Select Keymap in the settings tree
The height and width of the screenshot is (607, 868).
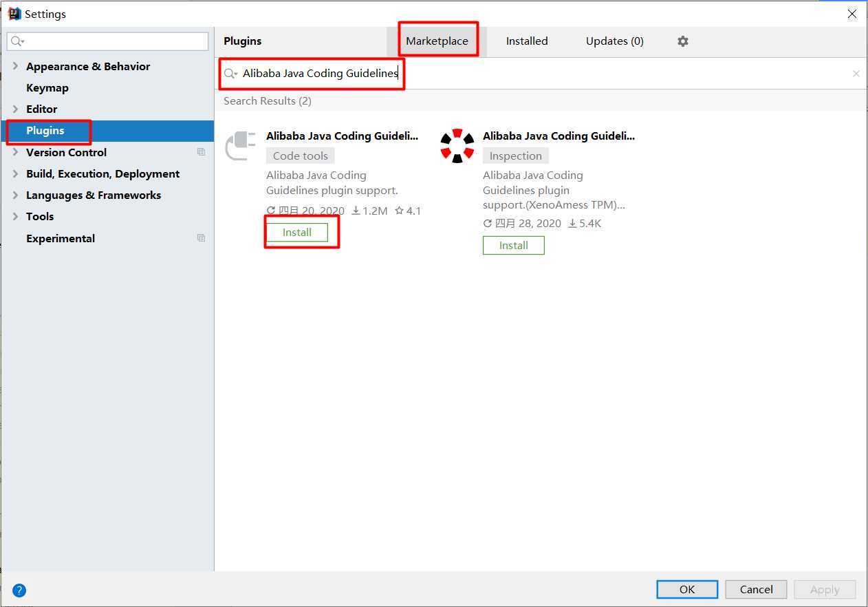pyautogui.click(x=47, y=87)
